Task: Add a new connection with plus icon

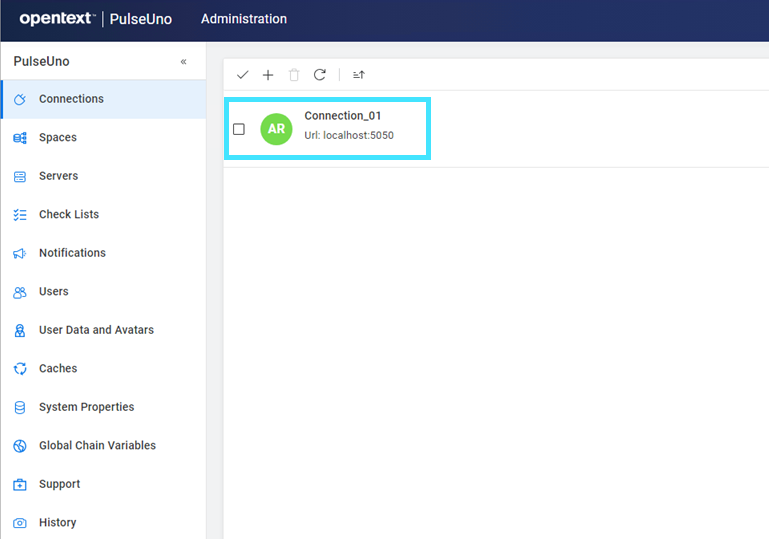Action: (268, 75)
